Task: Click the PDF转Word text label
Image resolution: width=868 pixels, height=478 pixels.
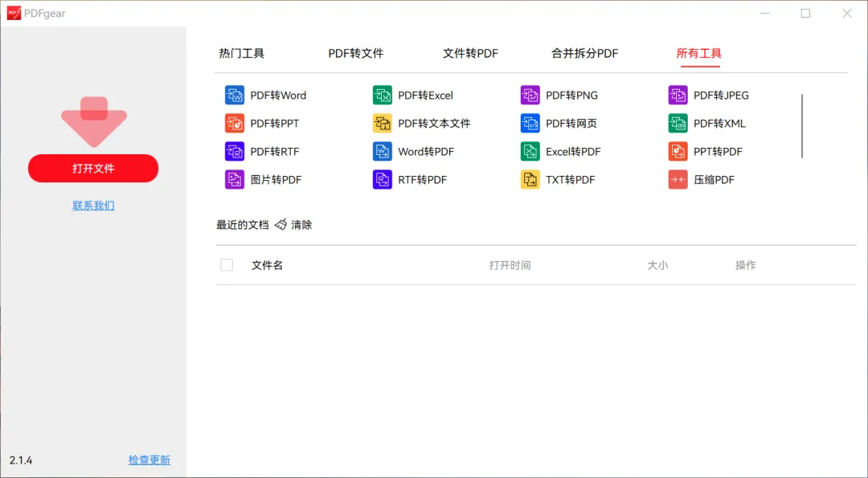Action: (x=278, y=95)
